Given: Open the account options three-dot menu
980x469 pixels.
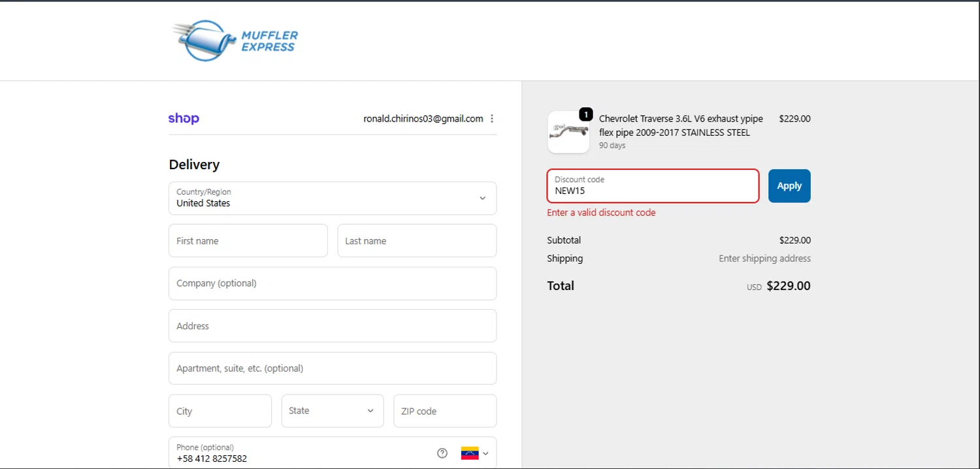Looking at the screenshot, I should pos(492,119).
